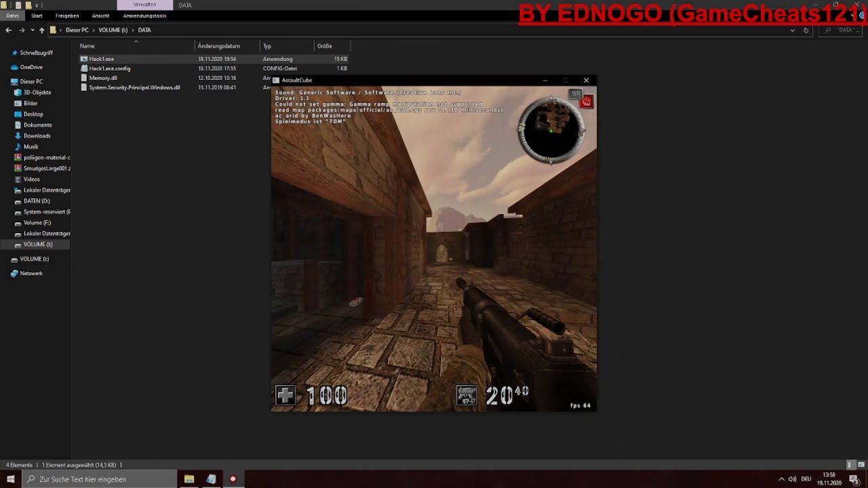868x488 pixels.
Task: Go forward with the Explorer forward arrow
Action: [22, 30]
